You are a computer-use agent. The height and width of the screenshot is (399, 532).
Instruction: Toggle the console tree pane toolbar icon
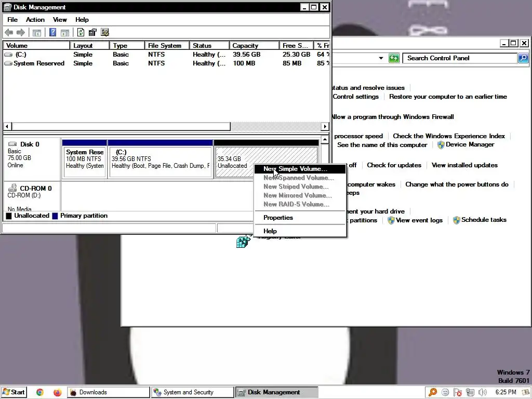pos(37,33)
